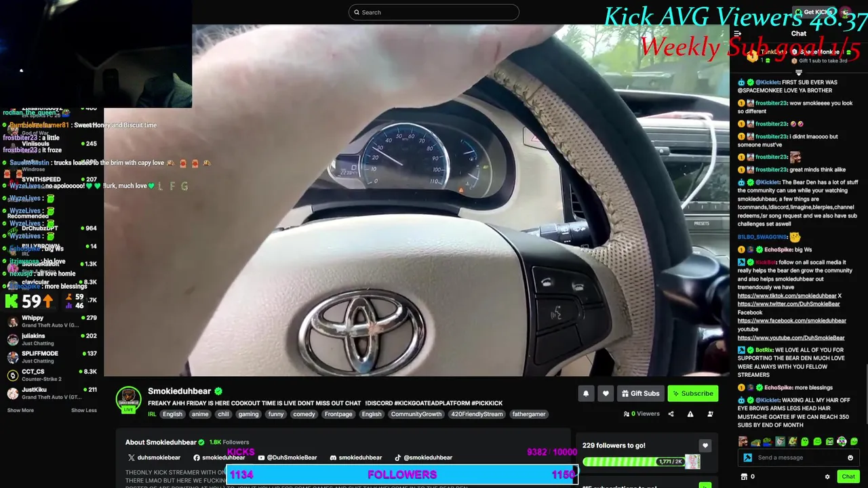The height and width of the screenshot is (488, 868).
Task: Select the gaming tag
Action: tap(248, 414)
